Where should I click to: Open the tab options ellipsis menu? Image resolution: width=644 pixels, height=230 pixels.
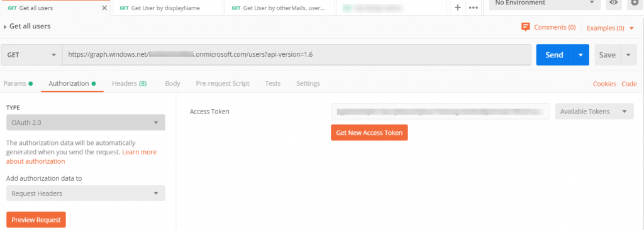coord(473,8)
